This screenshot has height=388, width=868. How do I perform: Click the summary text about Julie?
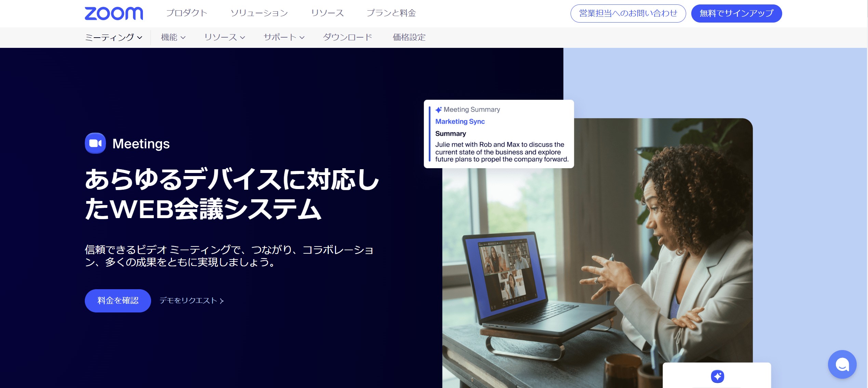502,152
